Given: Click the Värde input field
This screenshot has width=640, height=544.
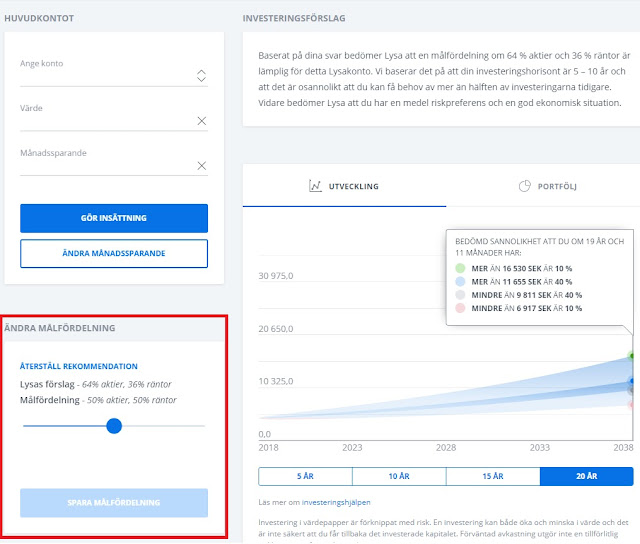Looking at the screenshot, I should click(114, 116).
